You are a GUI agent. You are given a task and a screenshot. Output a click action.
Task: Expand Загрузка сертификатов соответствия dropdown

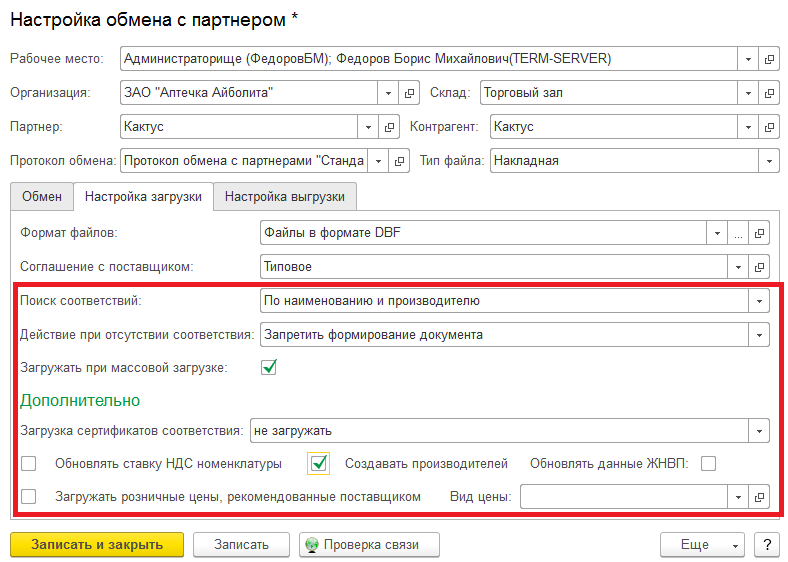(x=759, y=431)
